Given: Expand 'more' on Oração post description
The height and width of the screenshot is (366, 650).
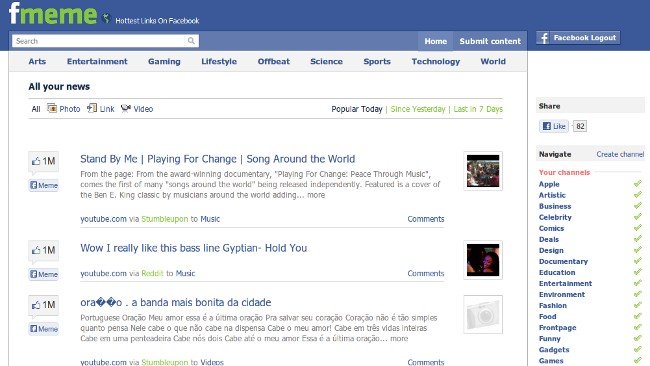Looking at the screenshot, I should click(x=399, y=338).
